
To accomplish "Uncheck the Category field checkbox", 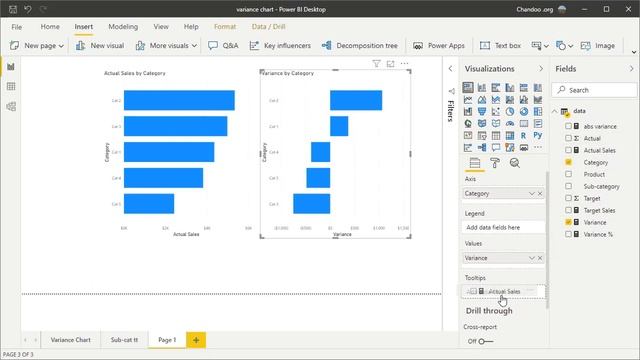I will click(568, 162).
